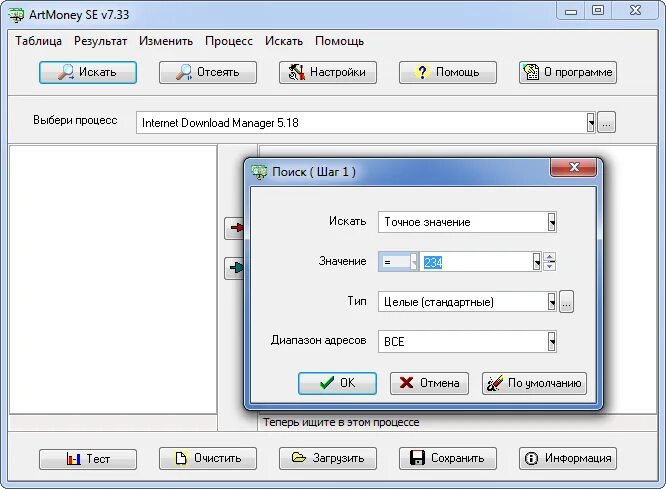Viewport: 666px width, 489px height.
Task: Click the Значение field containing 234
Action: coord(476,262)
